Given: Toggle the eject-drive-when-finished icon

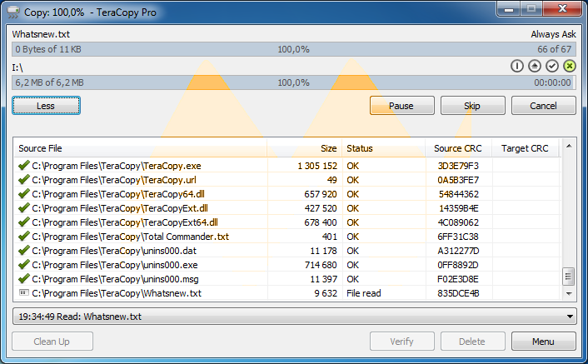Looking at the screenshot, I should click(x=535, y=67).
